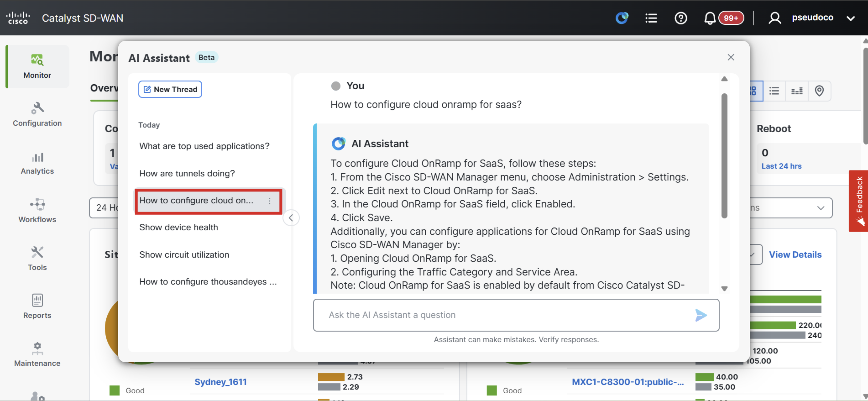Screen dimensions: 868x401
Task: Open thread 'How to configure thousandeyes ...'
Action: [x=208, y=281]
